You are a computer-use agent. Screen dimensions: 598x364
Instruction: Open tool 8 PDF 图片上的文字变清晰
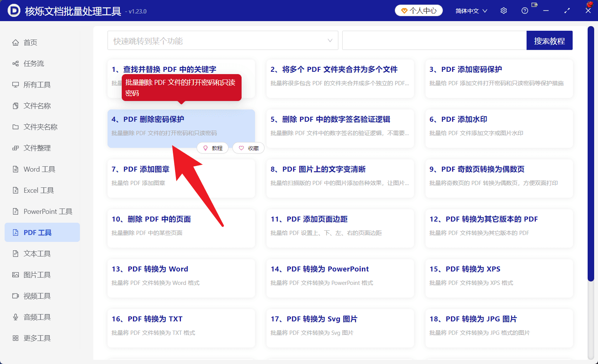340,179
